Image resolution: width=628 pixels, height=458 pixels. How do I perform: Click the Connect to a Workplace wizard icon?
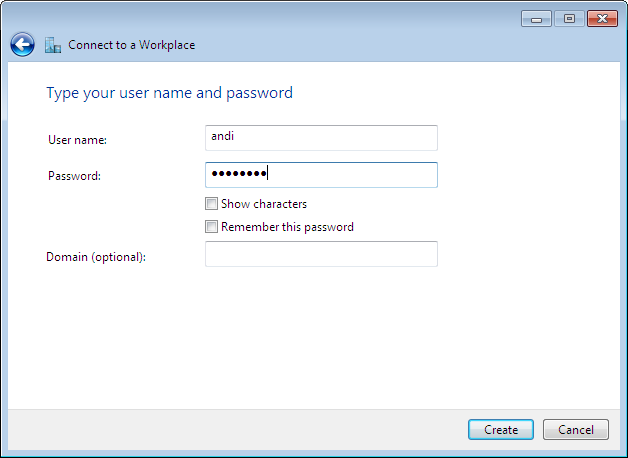[x=53, y=45]
